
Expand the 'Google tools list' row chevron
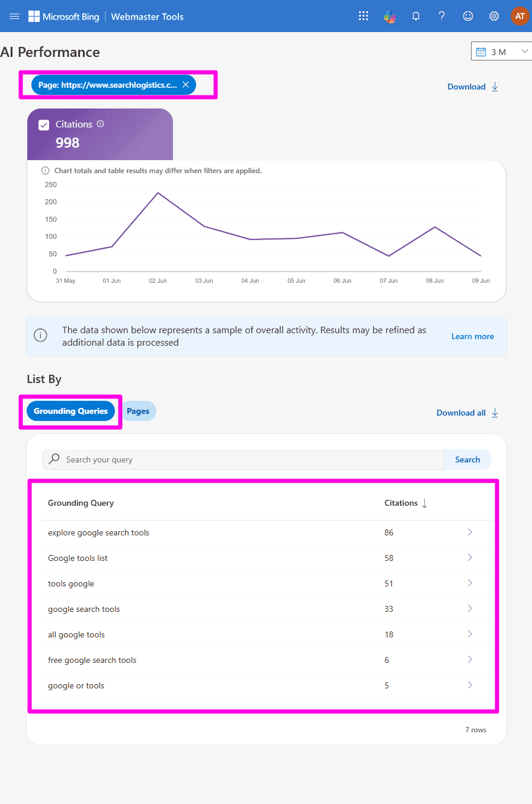(x=470, y=557)
